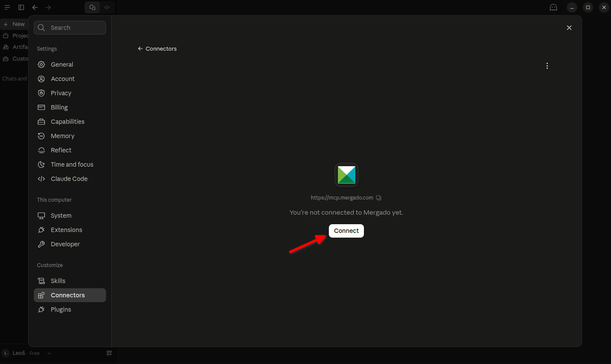The width and height of the screenshot is (611, 364).
Task: Click the 'You're not connected to Mergado yet.' message
Action: tap(346, 213)
